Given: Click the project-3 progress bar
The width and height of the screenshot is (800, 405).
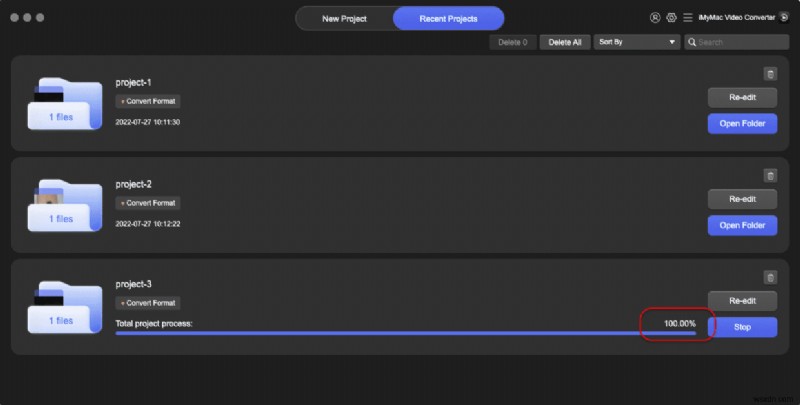Looking at the screenshot, I should coord(406,333).
